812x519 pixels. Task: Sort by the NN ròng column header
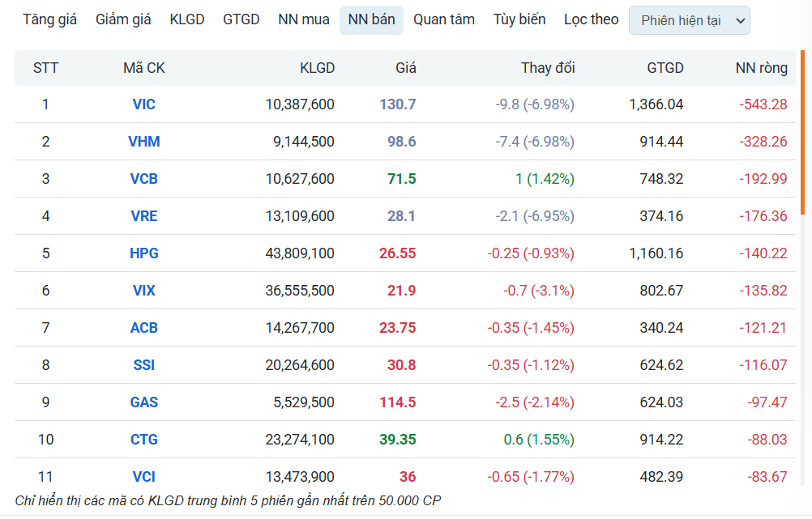pos(761,68)
